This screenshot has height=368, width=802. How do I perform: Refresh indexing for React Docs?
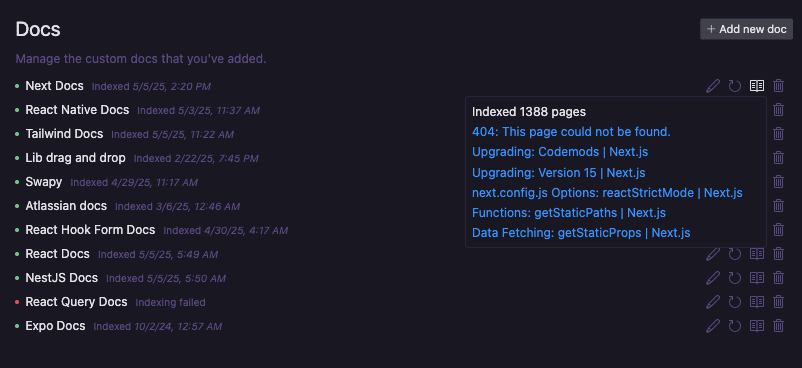[734, 254]
